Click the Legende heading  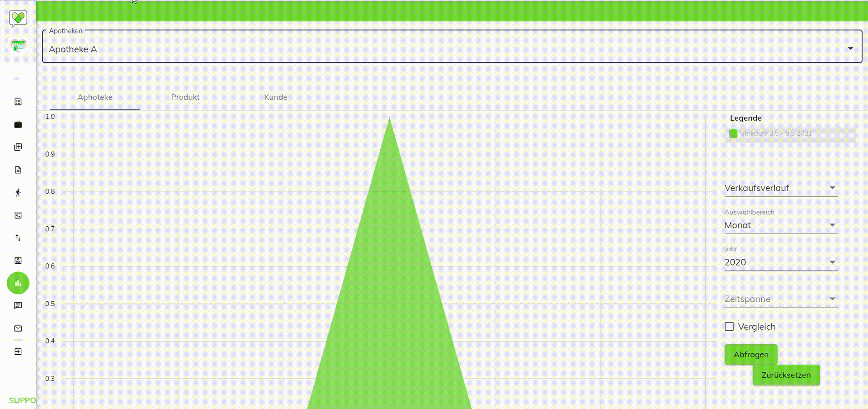point(746,118)
